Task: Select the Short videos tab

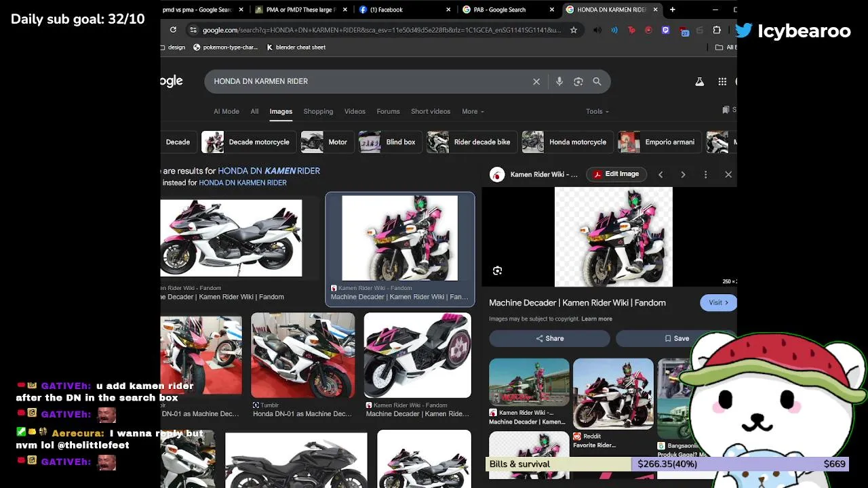Action: [x=431, y=111]
